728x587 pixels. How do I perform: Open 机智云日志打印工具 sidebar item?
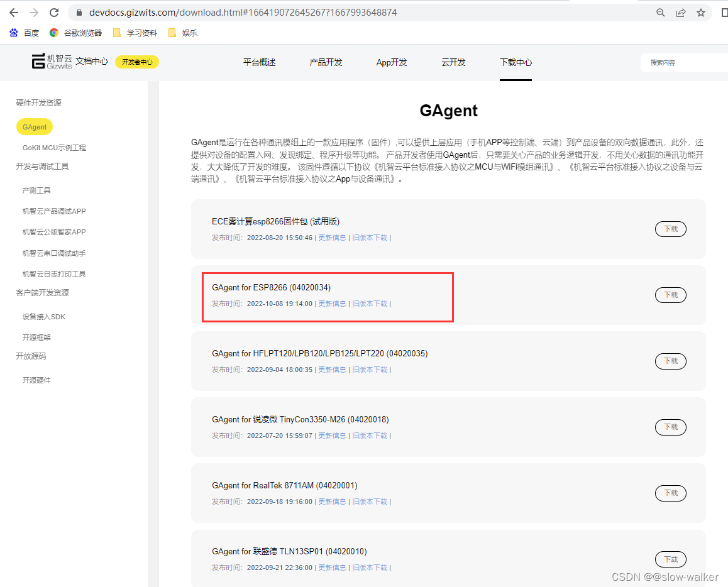click(x=54, y=274)
